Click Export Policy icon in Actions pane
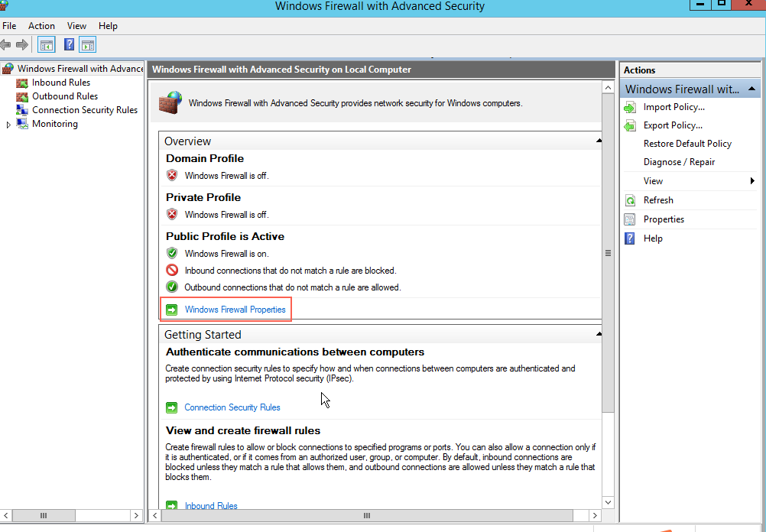 pyautogui.click(x=630, y=126)
